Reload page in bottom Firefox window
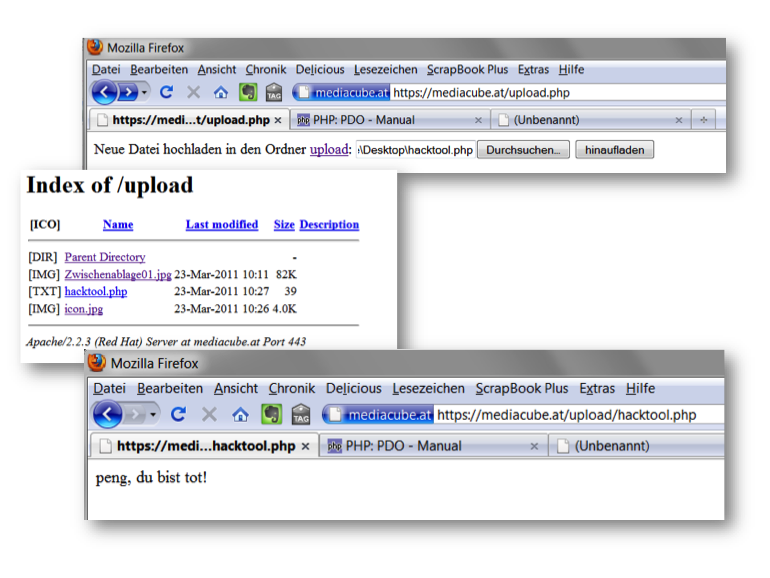Viewport: 770px width, 578px height. coord(178,414)
